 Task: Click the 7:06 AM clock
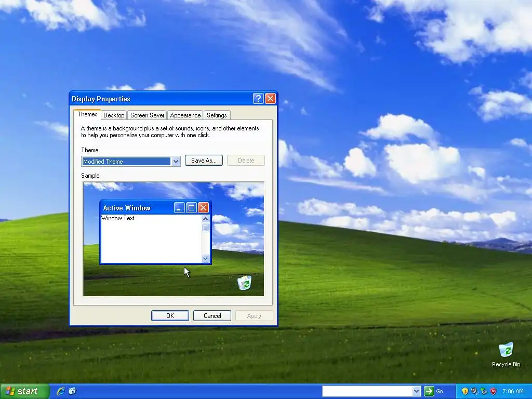pyautogui.click(x=513, y=391)
